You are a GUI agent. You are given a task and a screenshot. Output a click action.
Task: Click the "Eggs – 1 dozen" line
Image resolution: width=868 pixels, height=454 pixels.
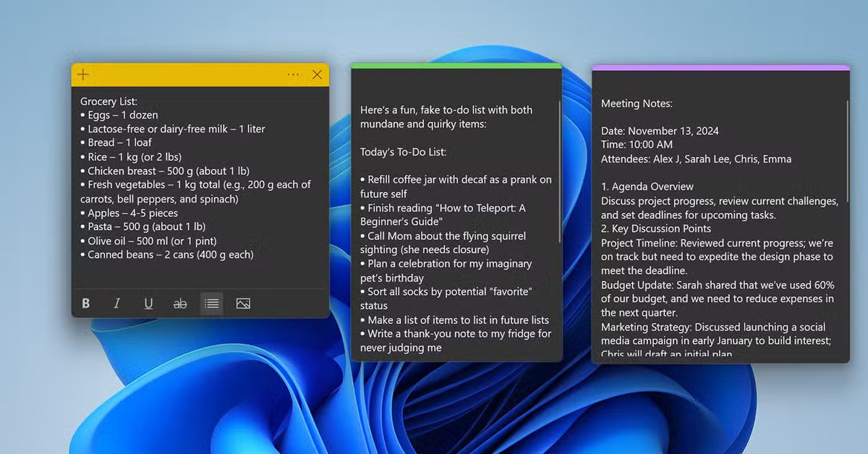pyautogui.click(x=119, y=115)
